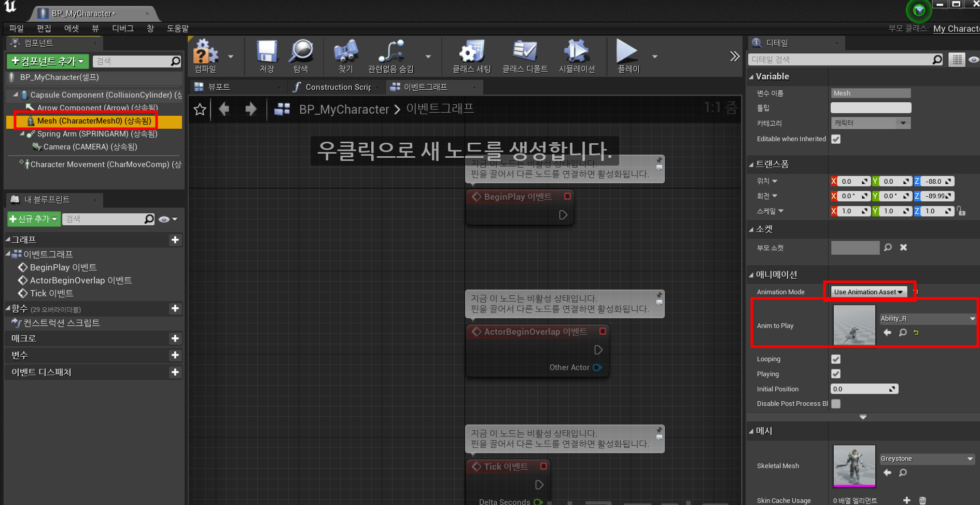Viewport: 980px width, 505px height.
Task: Add new macro with plus button
Action: 175,338
